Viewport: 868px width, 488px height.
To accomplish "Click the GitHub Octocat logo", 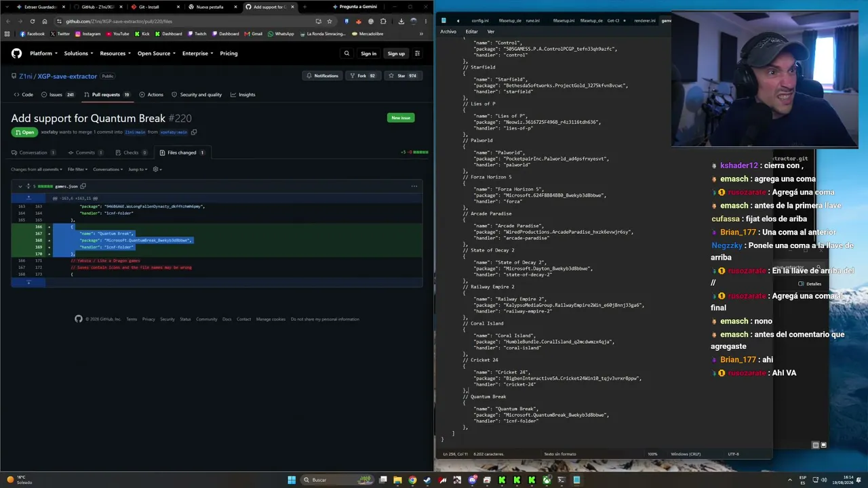I will pos(16,54).
